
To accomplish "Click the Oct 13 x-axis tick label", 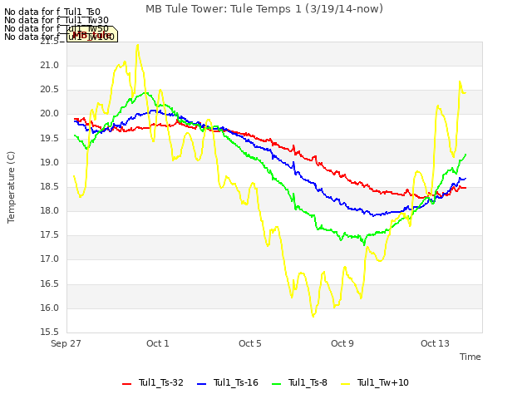I will (x=435, y=343).
